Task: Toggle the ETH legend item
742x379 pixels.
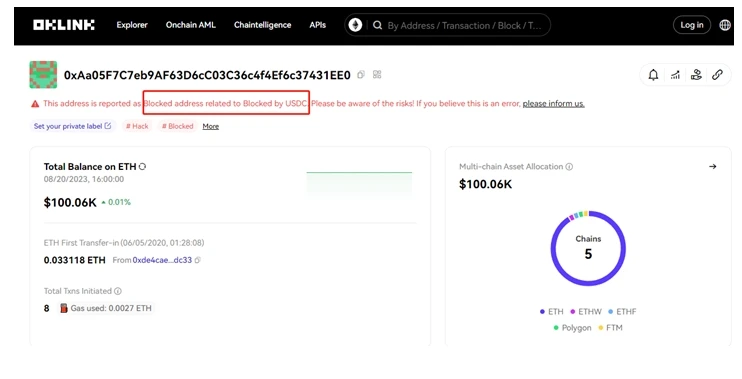Action: pos(552,312)
